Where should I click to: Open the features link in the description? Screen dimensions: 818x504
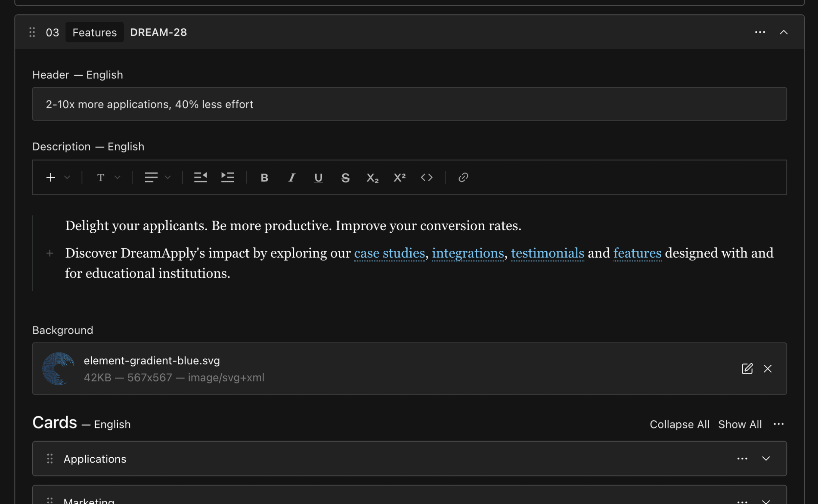click(637, 253)
